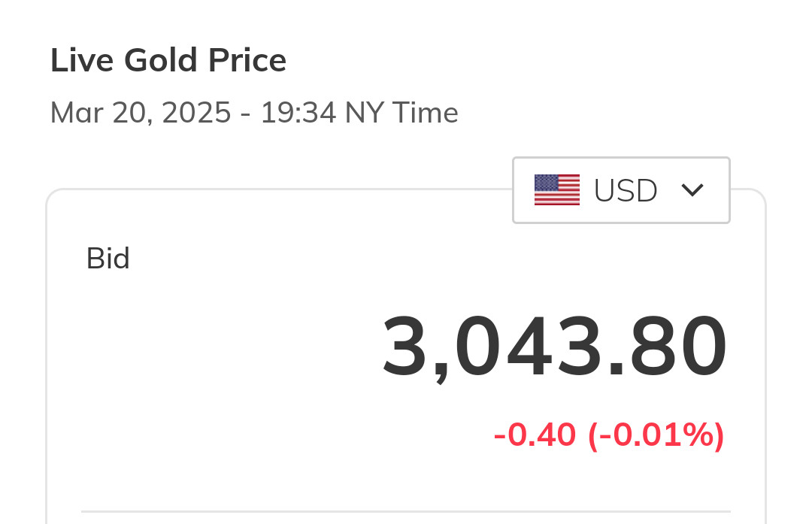
Task: Click the year 2025 in the date
Action: tap(196, 114)
